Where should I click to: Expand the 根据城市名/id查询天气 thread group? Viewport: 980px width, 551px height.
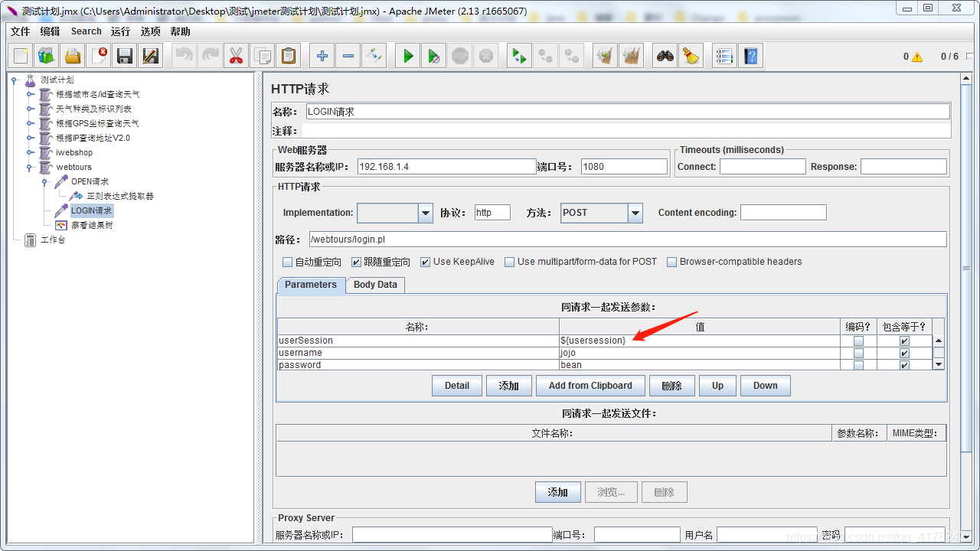coord(30,94)
